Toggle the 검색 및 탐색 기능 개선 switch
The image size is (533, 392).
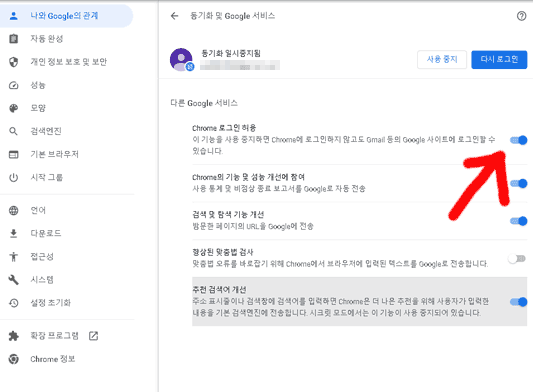(x=518, y=221)
